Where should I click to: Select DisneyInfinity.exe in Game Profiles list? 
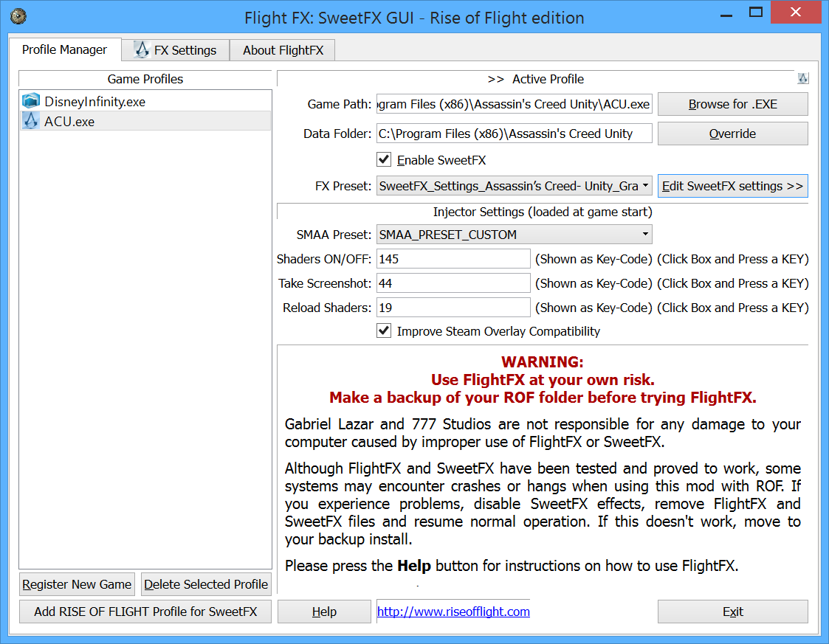tap(145, 102)
